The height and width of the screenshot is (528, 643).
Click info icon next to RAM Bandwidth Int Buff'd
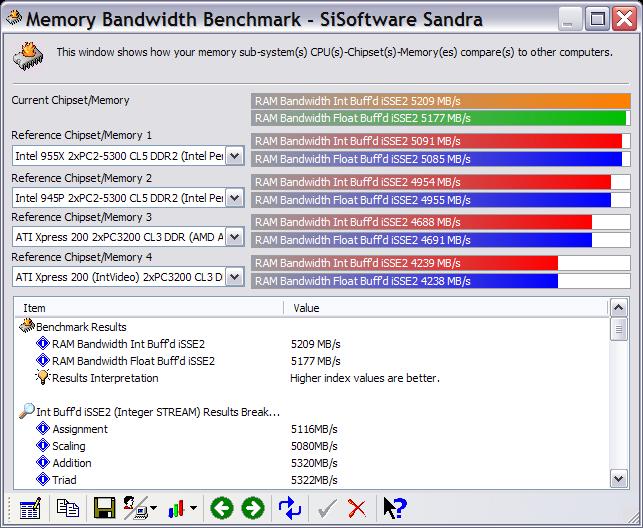[x=43, y=344]
